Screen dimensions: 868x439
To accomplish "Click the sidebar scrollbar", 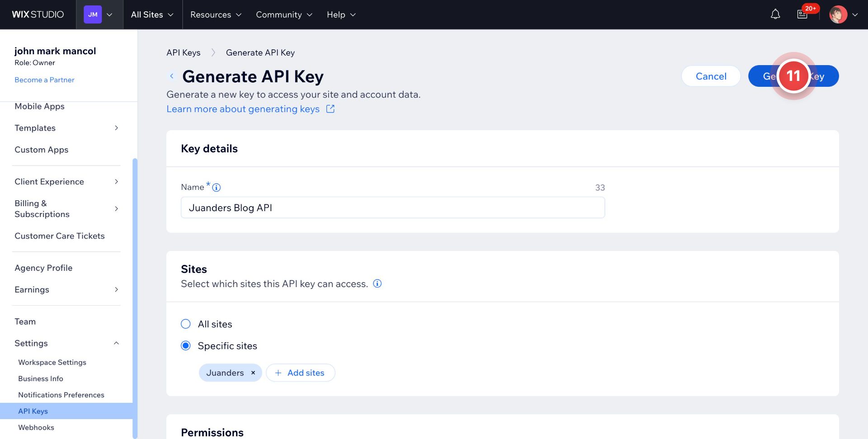I will click(x=135, y=298).
